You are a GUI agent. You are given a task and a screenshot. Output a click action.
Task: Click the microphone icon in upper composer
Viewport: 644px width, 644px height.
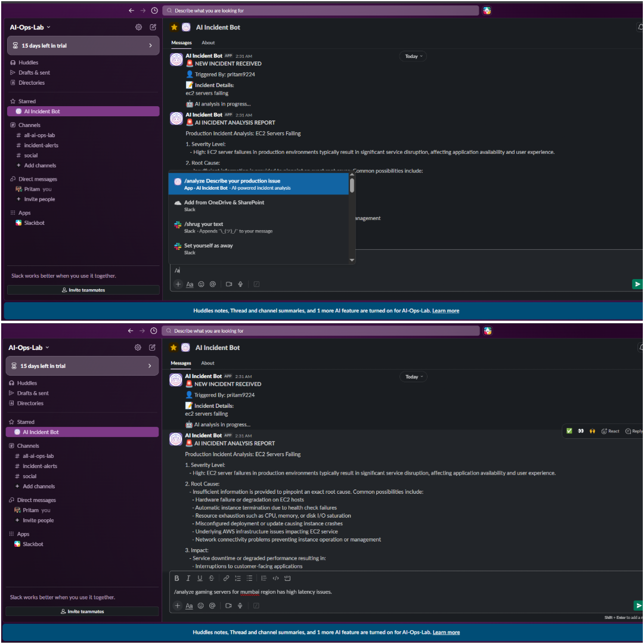pos(241,284)
